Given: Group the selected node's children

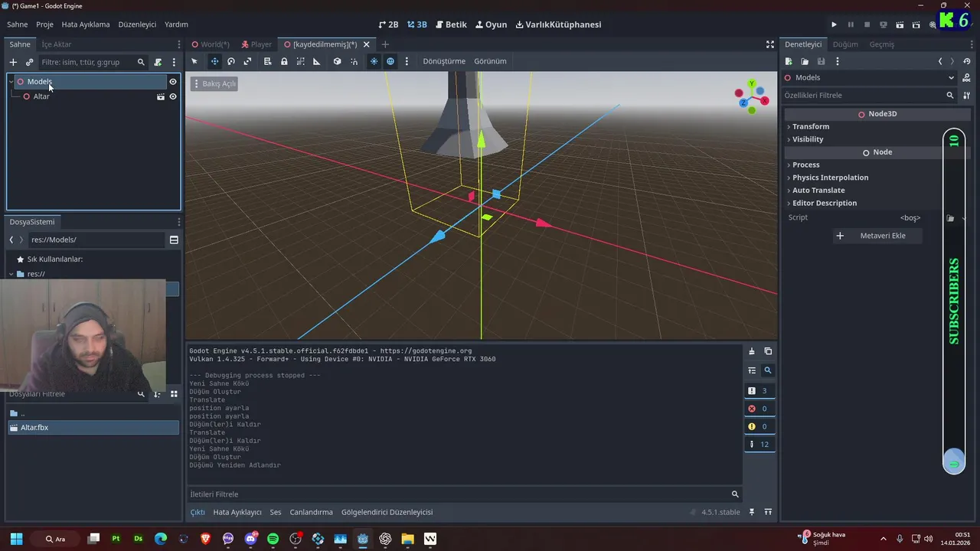Looking at the screenshot, I should [x=300, y=61].
